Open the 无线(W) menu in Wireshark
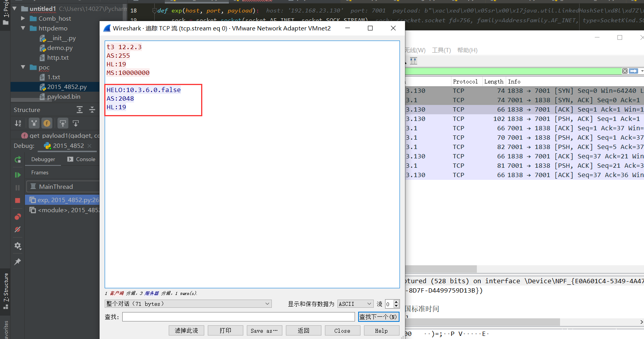Screen dimensions: 644x339 415,50
